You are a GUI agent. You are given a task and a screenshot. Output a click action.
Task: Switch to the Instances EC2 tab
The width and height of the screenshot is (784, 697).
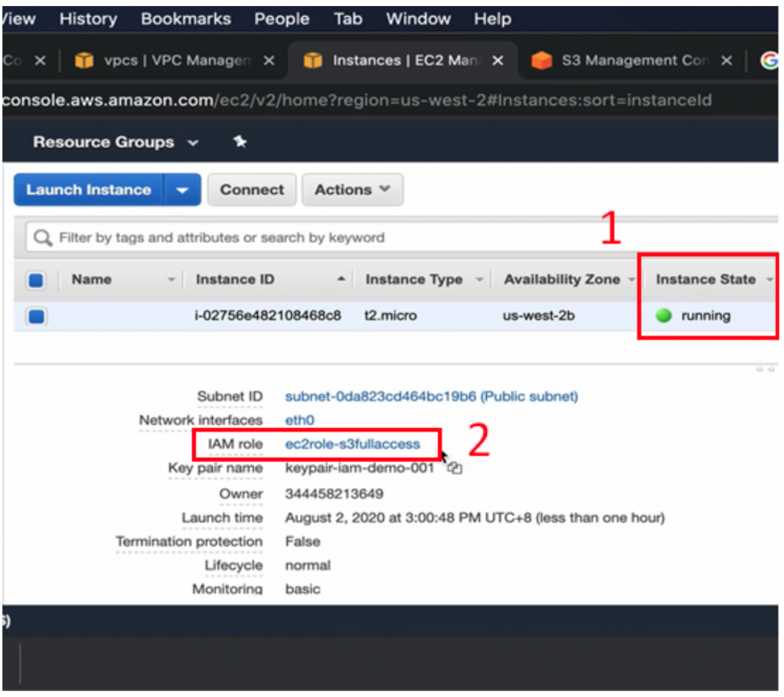pos(403,61)
